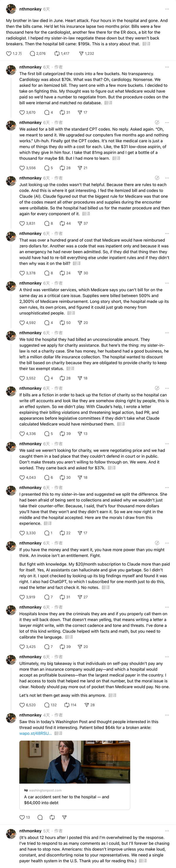Click the circular icon beside CPT codes post menu
176x868 pixels.
157,123
